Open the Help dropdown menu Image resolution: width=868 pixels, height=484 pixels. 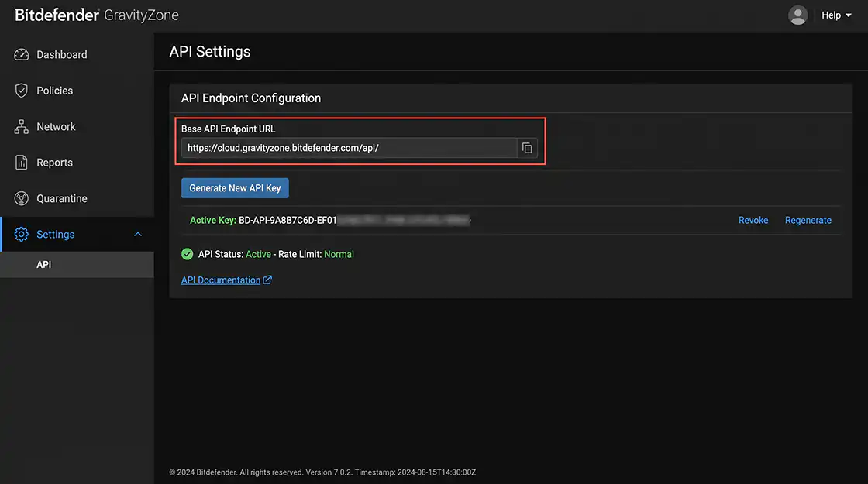836,15
